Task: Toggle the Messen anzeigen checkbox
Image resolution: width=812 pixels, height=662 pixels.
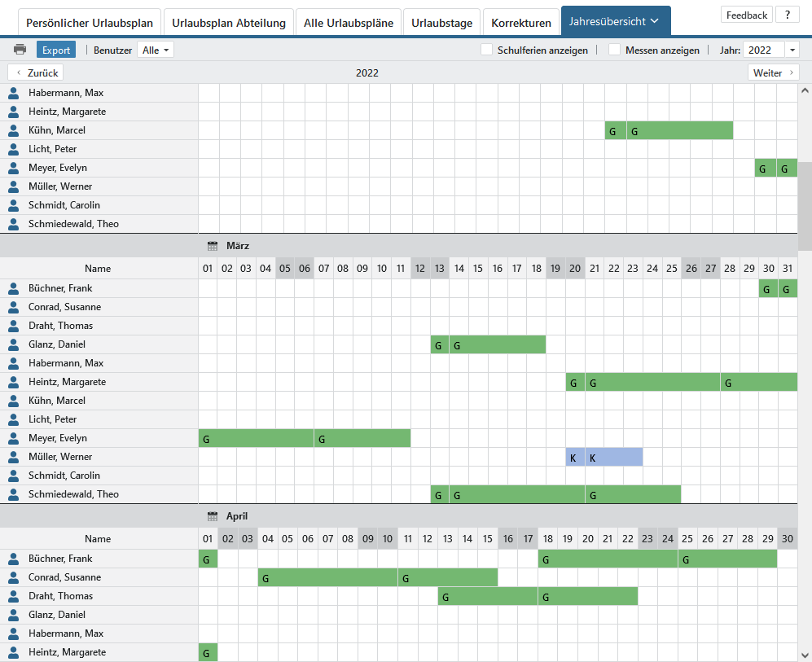Action: (x=615, y=50)
